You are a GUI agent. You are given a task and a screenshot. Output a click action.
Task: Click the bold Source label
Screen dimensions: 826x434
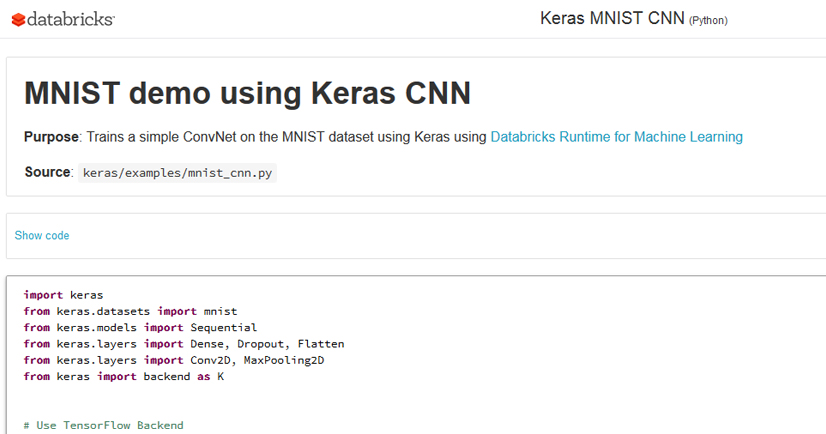click(x=47, y=172)
